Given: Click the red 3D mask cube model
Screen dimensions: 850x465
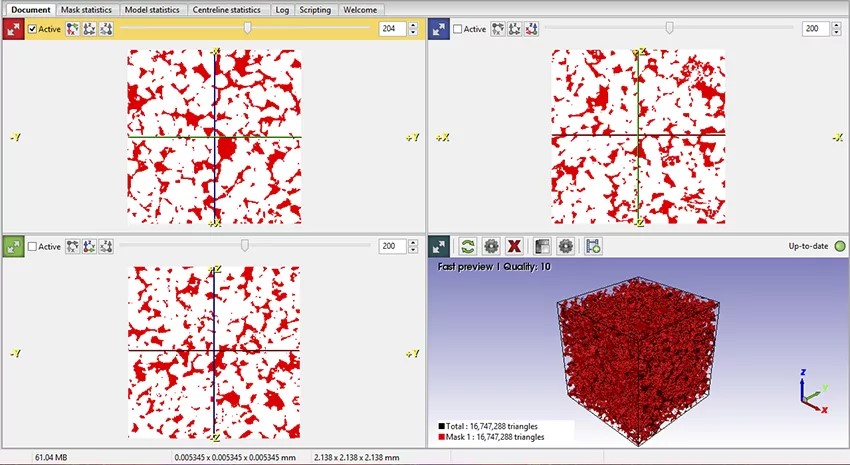Looking at the screenshot, I should point(638,360).
